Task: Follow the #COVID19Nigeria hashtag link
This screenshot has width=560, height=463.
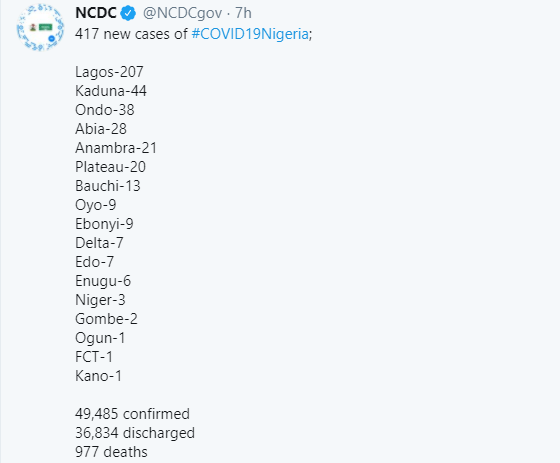Action: [250, 34]
